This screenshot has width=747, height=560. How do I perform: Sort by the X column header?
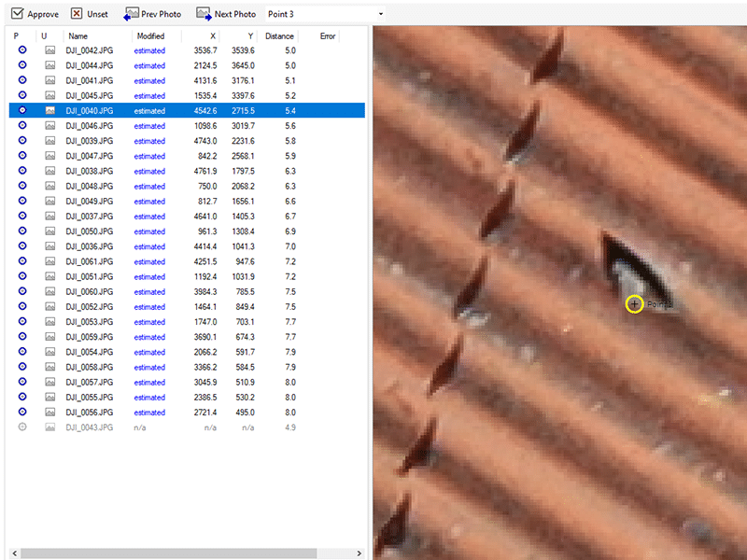coord(213,36)
